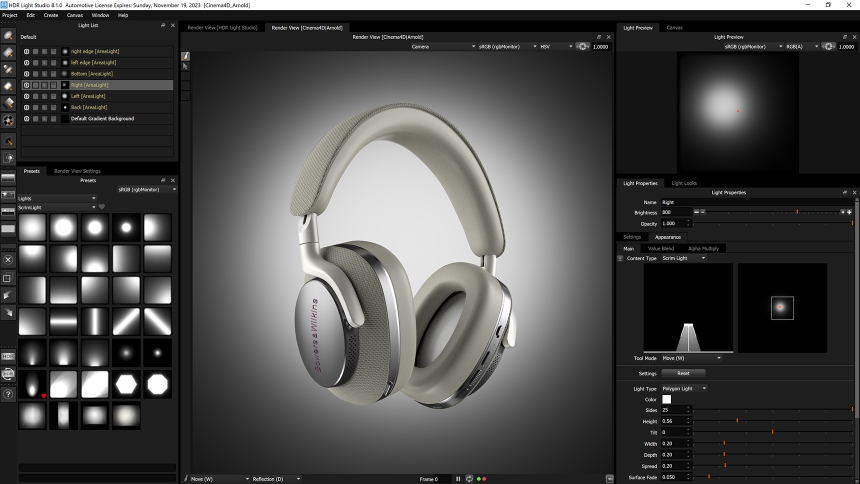The width and height of the screenshot is (860, 484).
Task: Click the icon left of Content Type label
Action: tap(620, 258)
